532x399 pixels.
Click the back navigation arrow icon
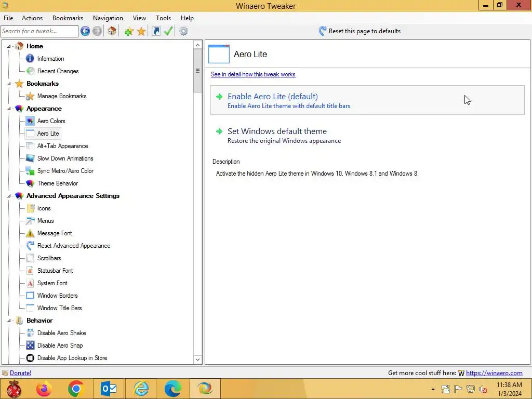point(85,31)
